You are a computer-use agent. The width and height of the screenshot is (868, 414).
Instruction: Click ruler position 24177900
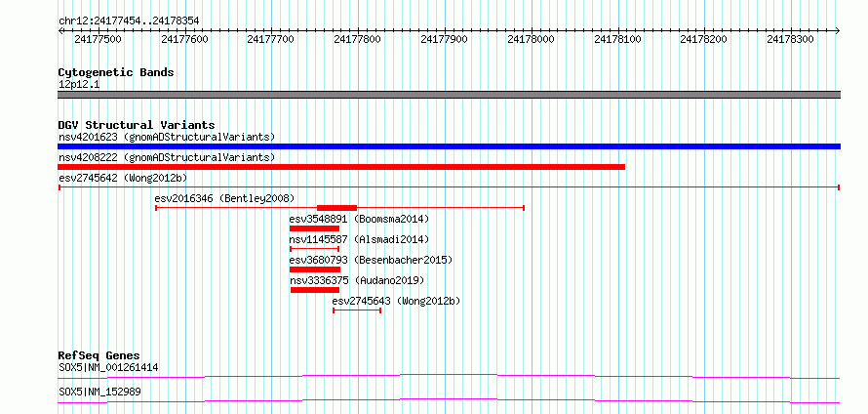pos(445,40)
